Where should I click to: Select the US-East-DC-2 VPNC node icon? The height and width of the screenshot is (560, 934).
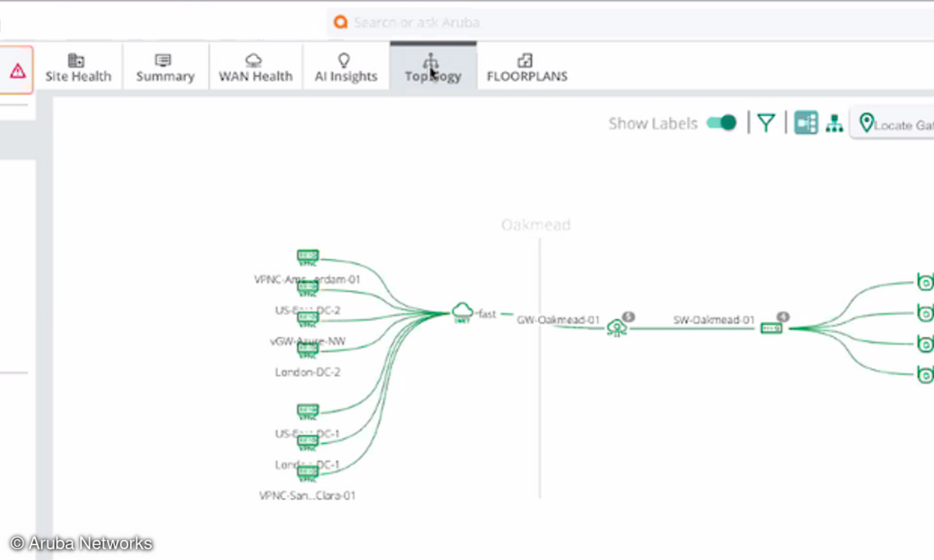(x=307, y=289)
